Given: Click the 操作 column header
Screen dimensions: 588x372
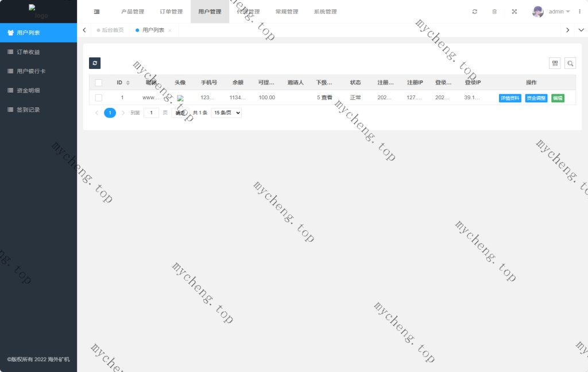Looking at the screenshot, I should tap(531, 83).
